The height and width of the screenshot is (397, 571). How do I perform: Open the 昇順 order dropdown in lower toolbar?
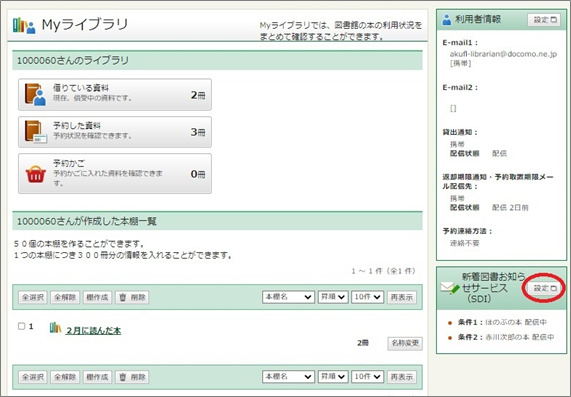(x=333, y=377)
